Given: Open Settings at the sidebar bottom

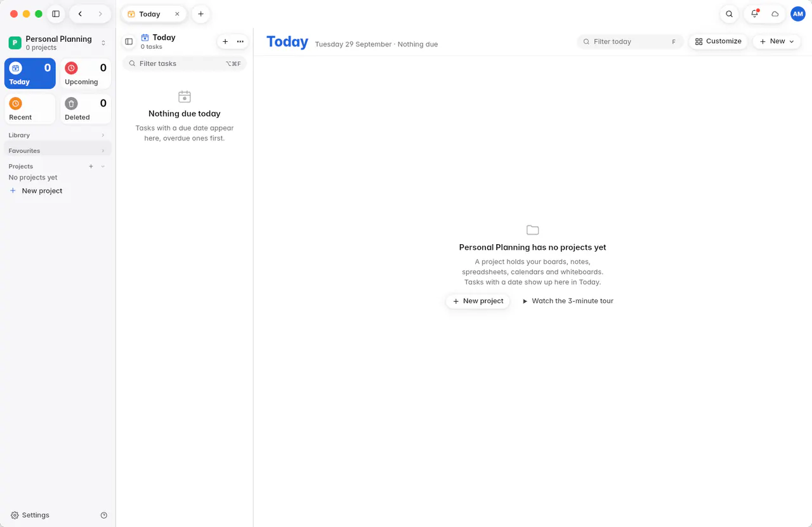Looking at the screenshot, I should pos(30,515).
